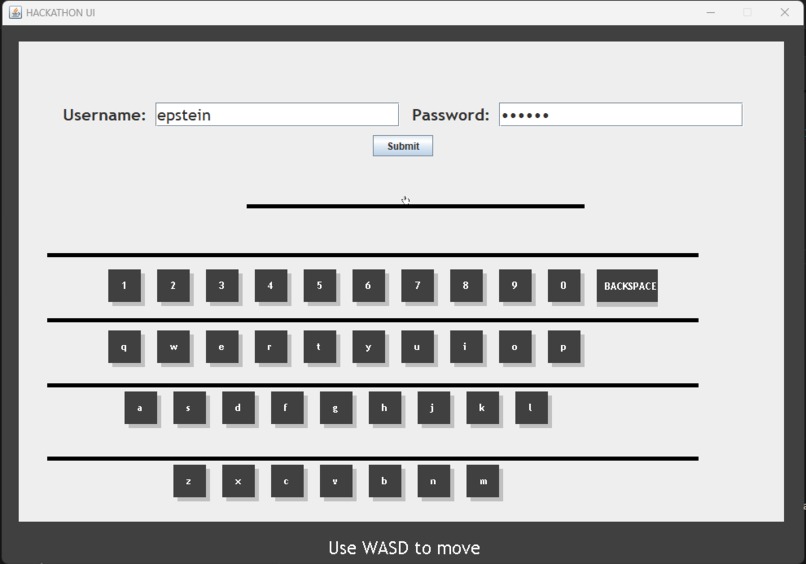Click the z key block
Screen dimensions: 806x564
[x=190, y=481]
